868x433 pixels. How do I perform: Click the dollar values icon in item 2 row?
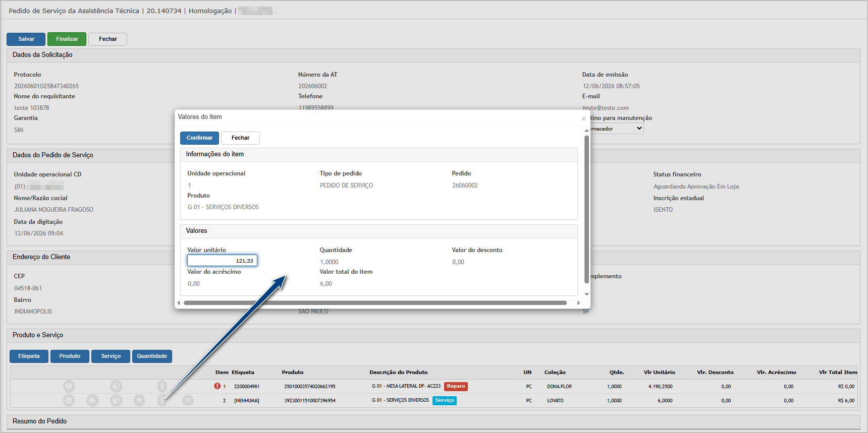(x=162, y=400)
